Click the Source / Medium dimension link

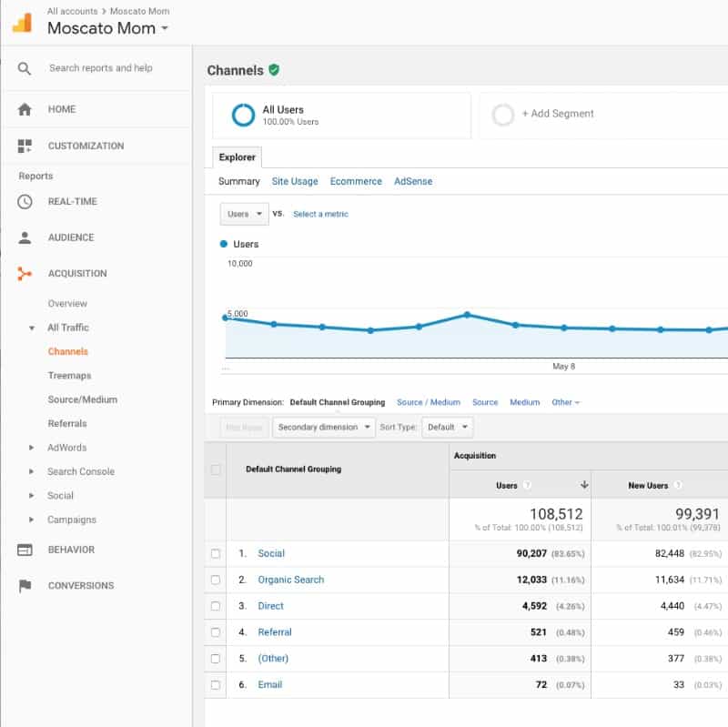pos(429,402)
